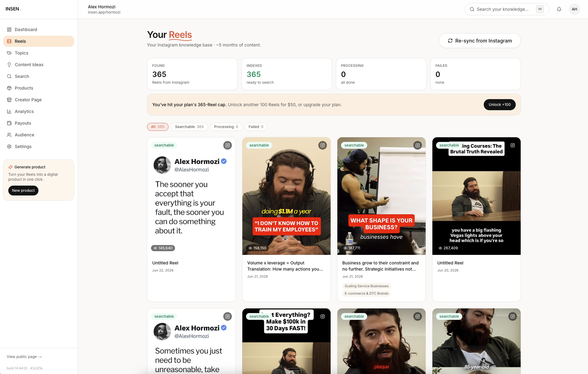Screen dimensions: 588x374
Task: Click the New product button
Action: (23, 191)
